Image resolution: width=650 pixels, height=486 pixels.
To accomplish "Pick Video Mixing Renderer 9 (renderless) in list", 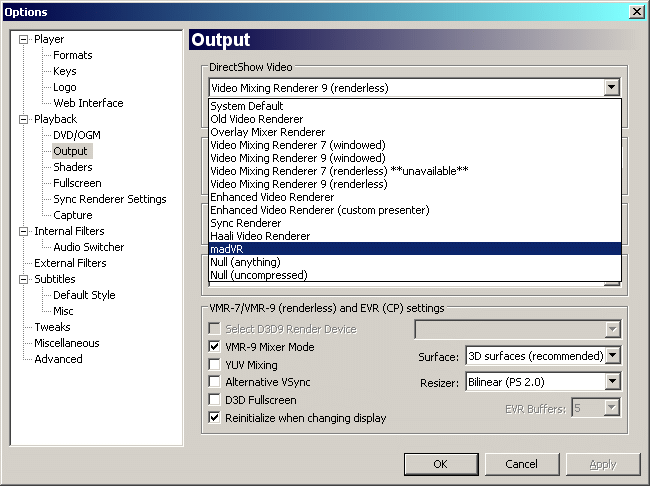I will (x=415, y=184).
